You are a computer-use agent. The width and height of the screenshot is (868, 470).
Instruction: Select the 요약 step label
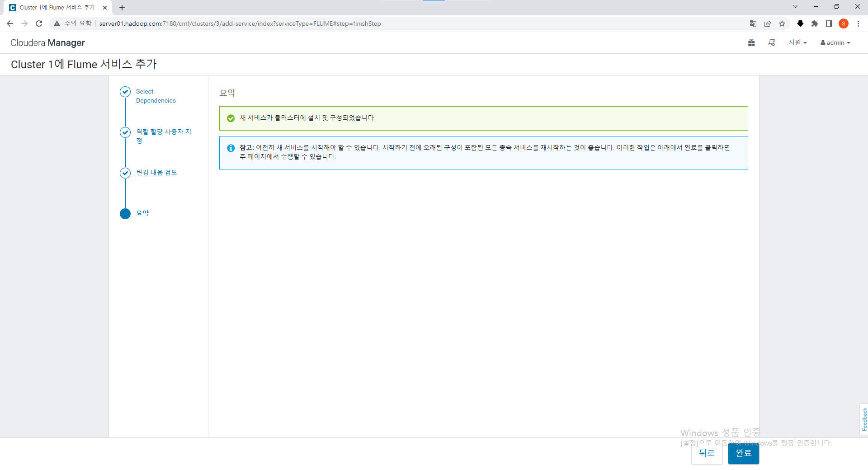(x=142, y=213)
